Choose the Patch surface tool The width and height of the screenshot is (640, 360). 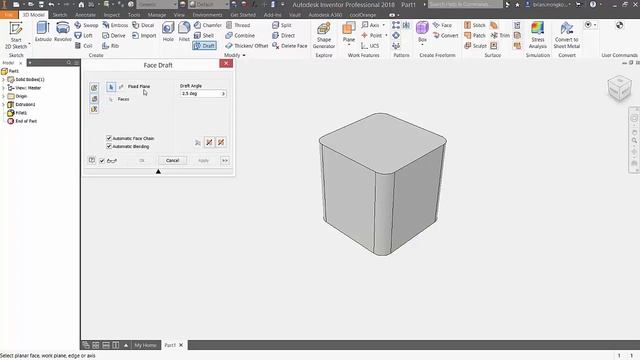[475, 36]
